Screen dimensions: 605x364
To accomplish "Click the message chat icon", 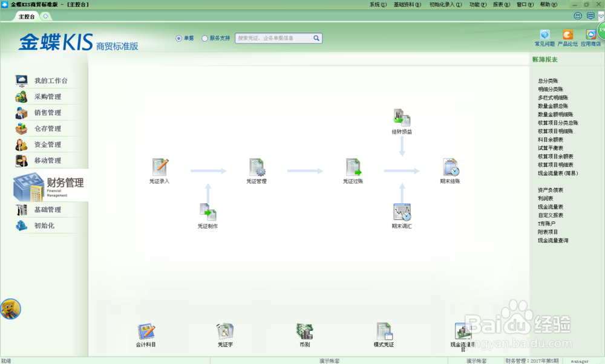I will (590, 16).
